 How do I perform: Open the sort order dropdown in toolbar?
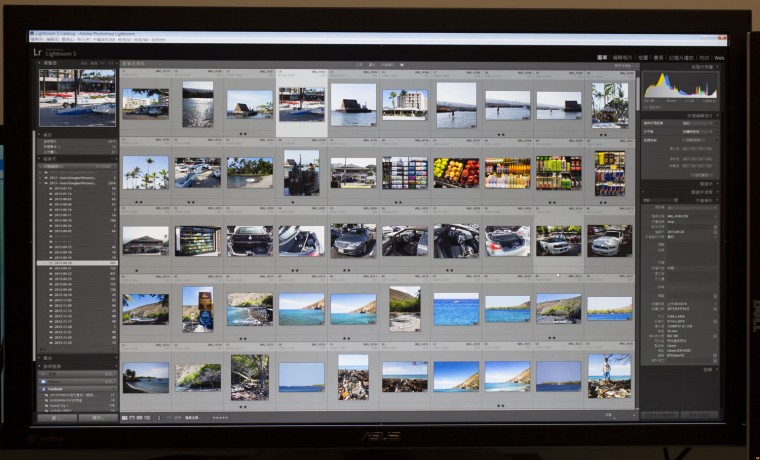pyautogui.click(x=191, y=417)
